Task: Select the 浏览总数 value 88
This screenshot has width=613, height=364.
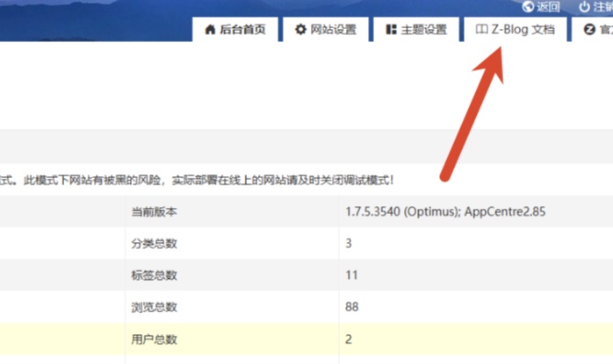Action: 352,307
